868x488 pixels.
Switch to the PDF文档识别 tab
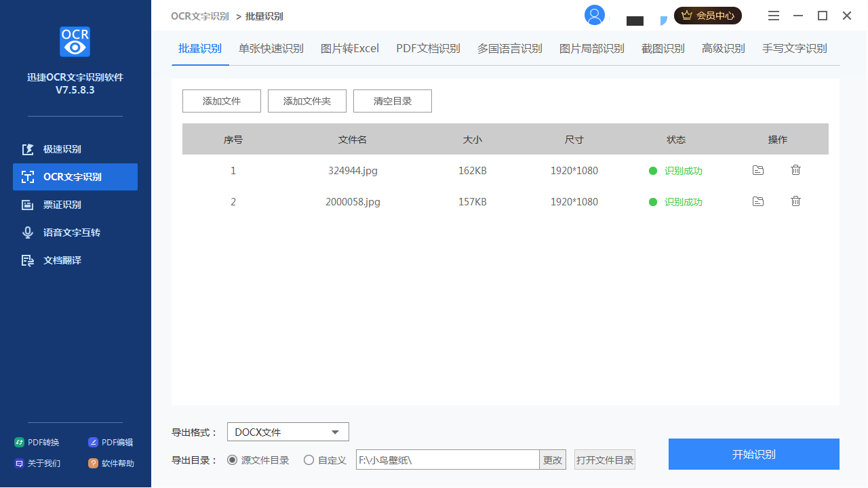(428, 49)
